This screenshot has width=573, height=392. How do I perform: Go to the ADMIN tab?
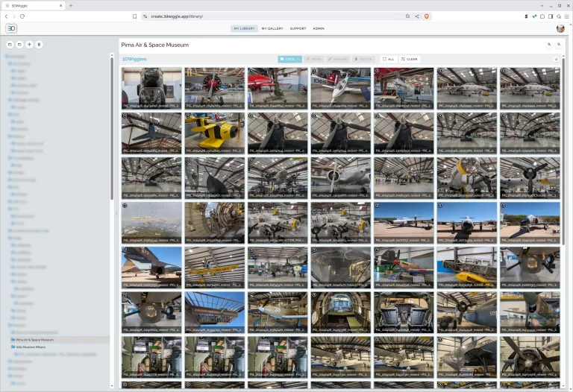[x=319, y=28]
